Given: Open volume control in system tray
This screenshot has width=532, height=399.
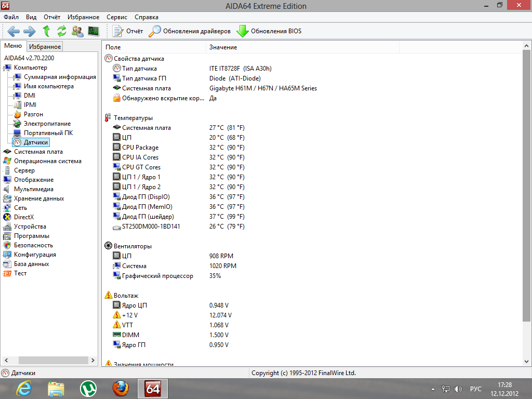Looking at the screenshot, I should pos(458,389).
